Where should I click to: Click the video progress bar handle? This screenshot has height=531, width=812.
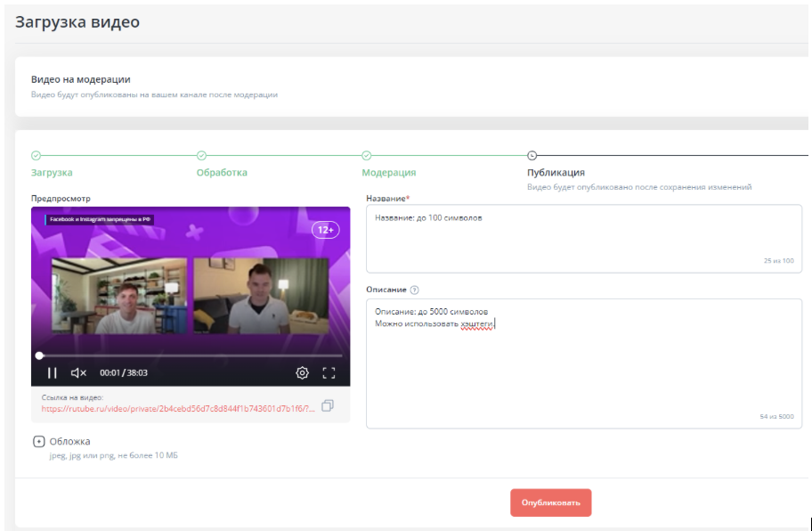[39, 355]
